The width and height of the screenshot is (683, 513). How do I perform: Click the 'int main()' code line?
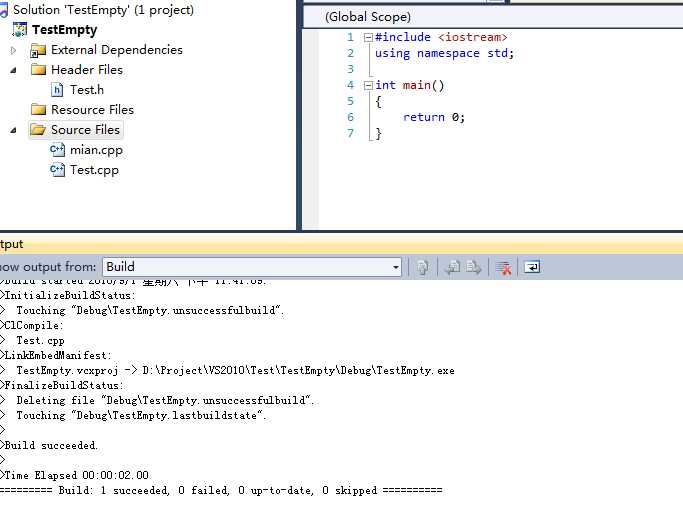pyautogui.click(x=409, y=85)
